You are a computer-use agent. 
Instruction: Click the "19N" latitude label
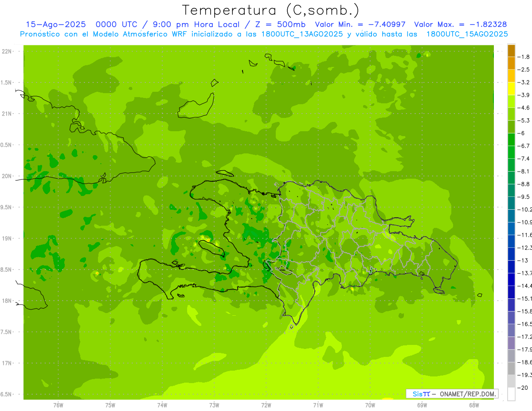coord(7,239)
